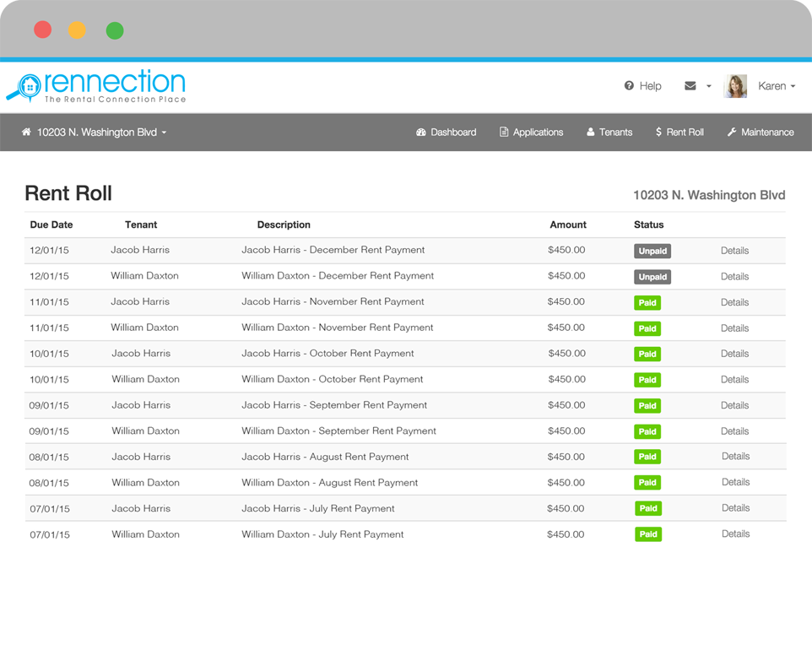This screenshot has width=812, height=650.
Task: Open the 10203 N. Washington Blvd property dropdown
Action: click(101, 133)
